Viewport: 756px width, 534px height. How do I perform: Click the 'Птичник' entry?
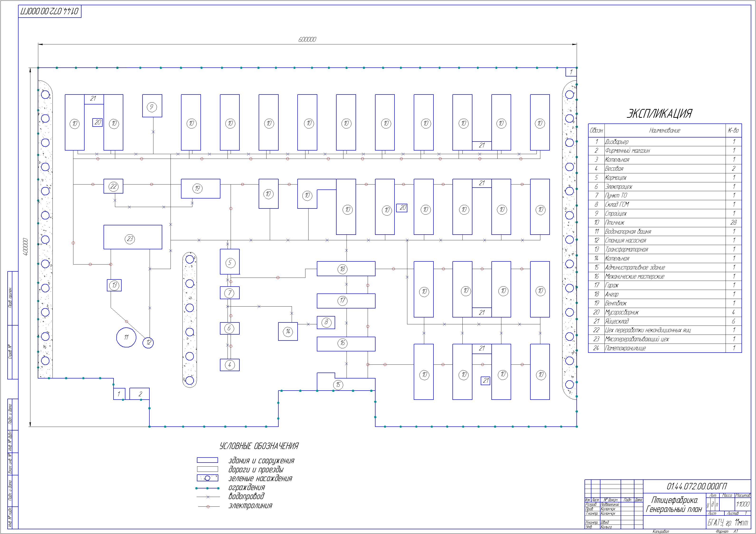point(614,222)
